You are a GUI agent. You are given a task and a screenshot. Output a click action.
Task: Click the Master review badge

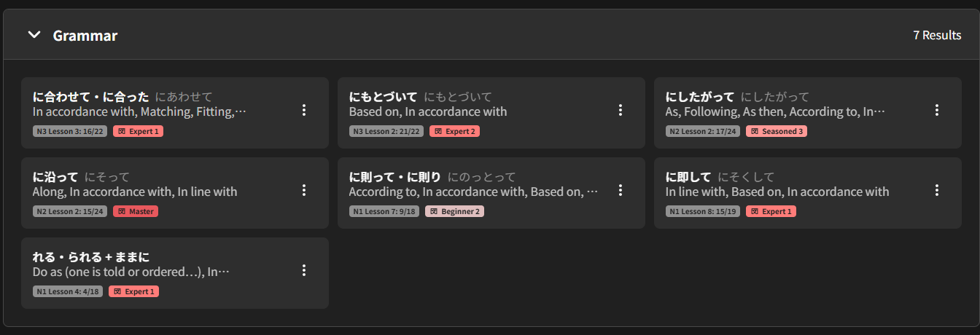136,211
